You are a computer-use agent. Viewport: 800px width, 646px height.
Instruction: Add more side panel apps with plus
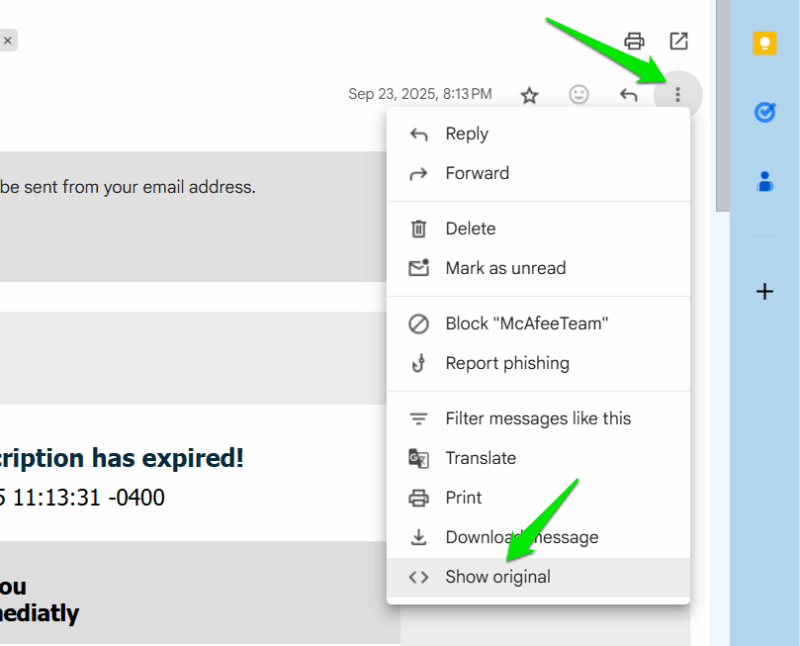(x=764, y=291)
